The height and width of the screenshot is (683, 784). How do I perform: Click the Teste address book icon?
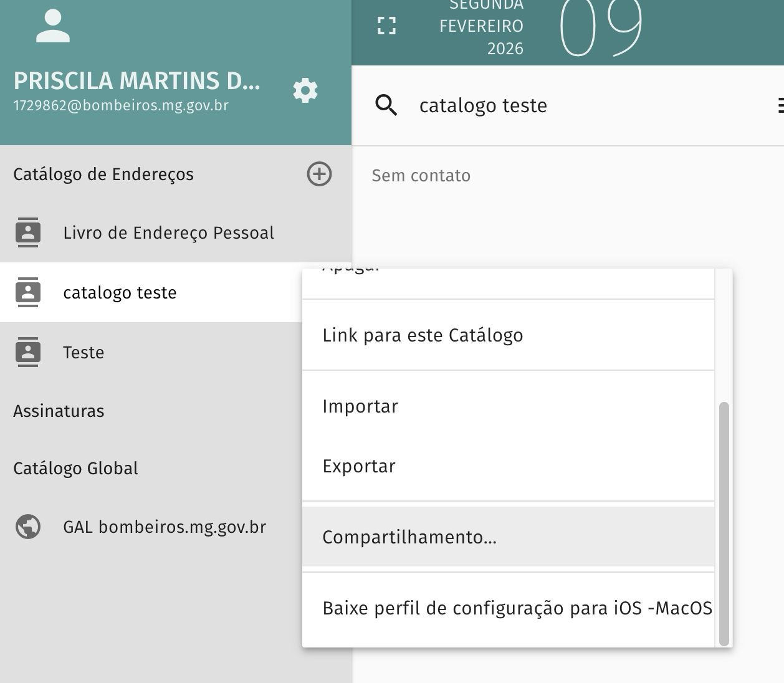27,352
